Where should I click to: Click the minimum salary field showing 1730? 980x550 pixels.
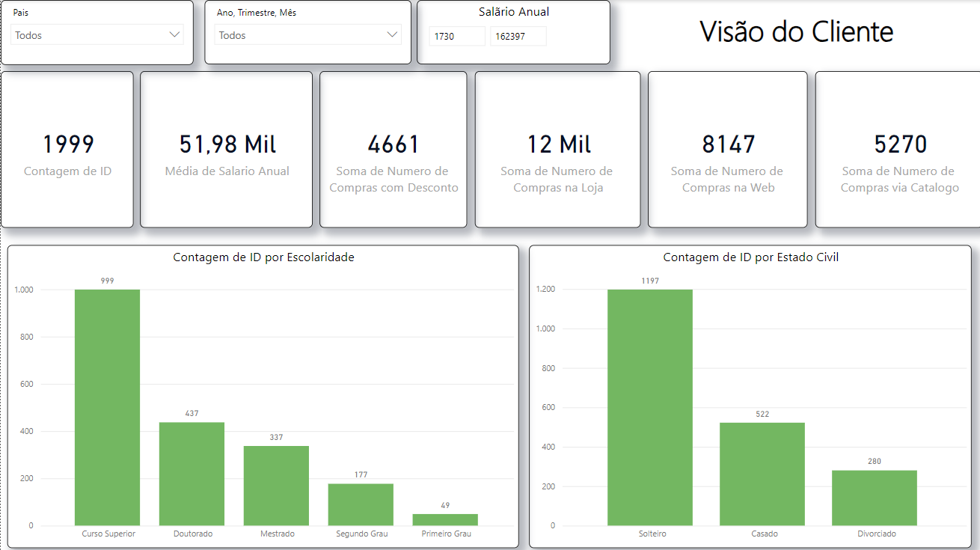click(x=456, y=36)
